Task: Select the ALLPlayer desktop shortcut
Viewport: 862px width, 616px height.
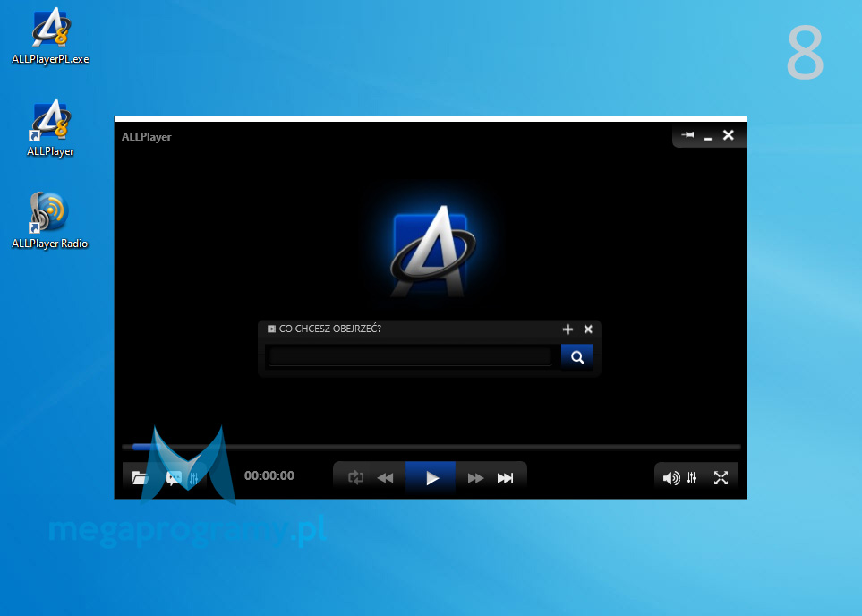Action: (x=51, y=128)
